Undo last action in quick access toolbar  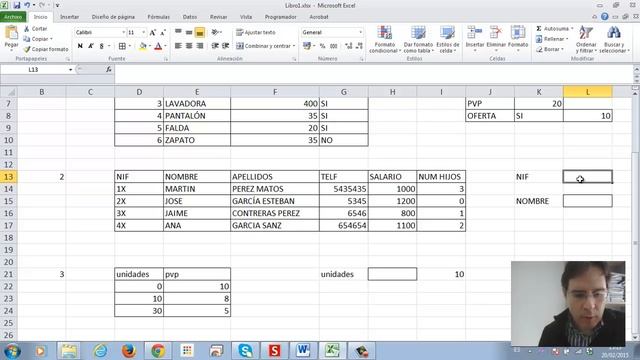click(x=27, y=5)
